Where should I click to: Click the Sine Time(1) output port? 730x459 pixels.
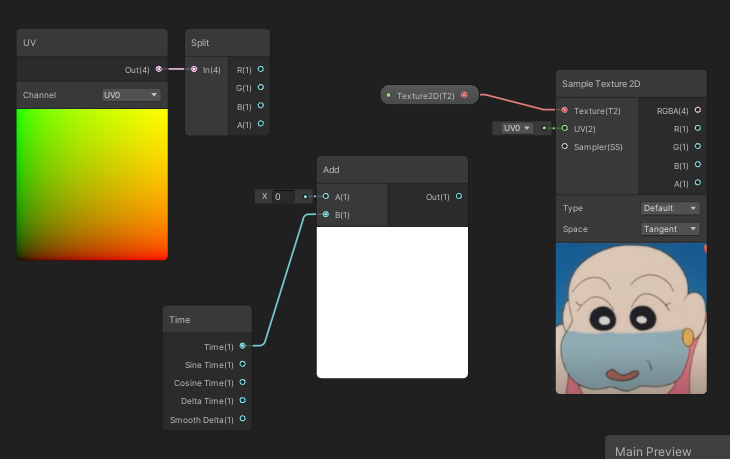click(x=243, y=364)
